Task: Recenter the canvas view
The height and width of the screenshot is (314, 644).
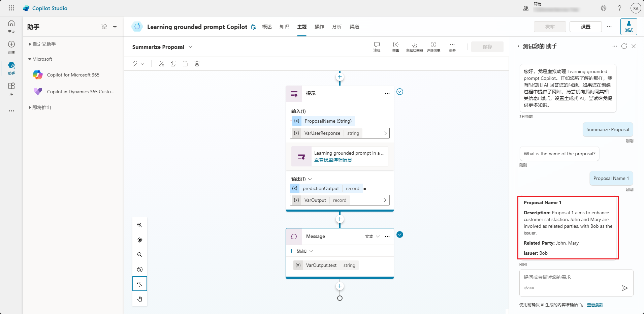Action: (x=140, y=240)
